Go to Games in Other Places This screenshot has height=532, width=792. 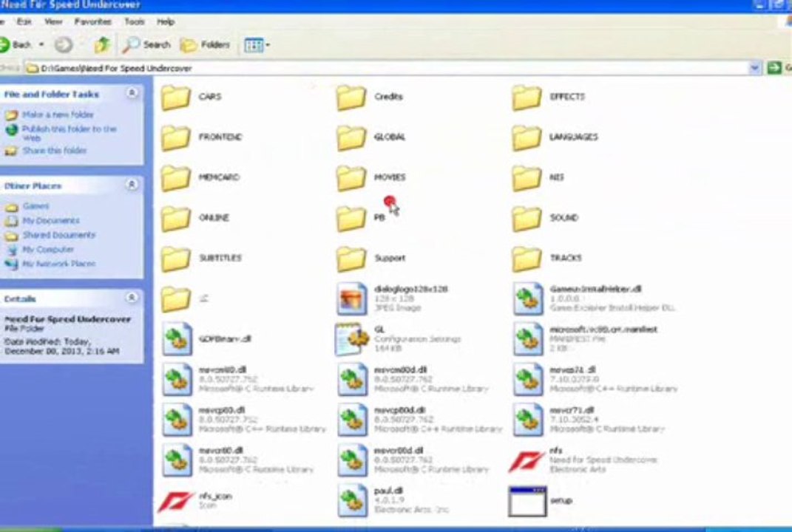[x=35, y=206]
